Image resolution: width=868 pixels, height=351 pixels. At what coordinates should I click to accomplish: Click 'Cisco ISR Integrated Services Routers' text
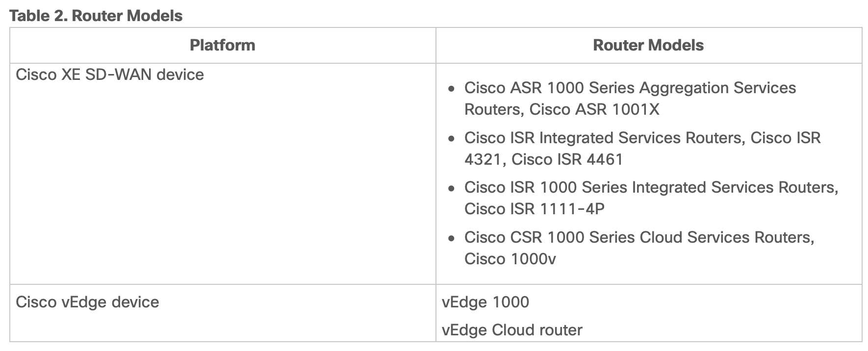point(603,138)
